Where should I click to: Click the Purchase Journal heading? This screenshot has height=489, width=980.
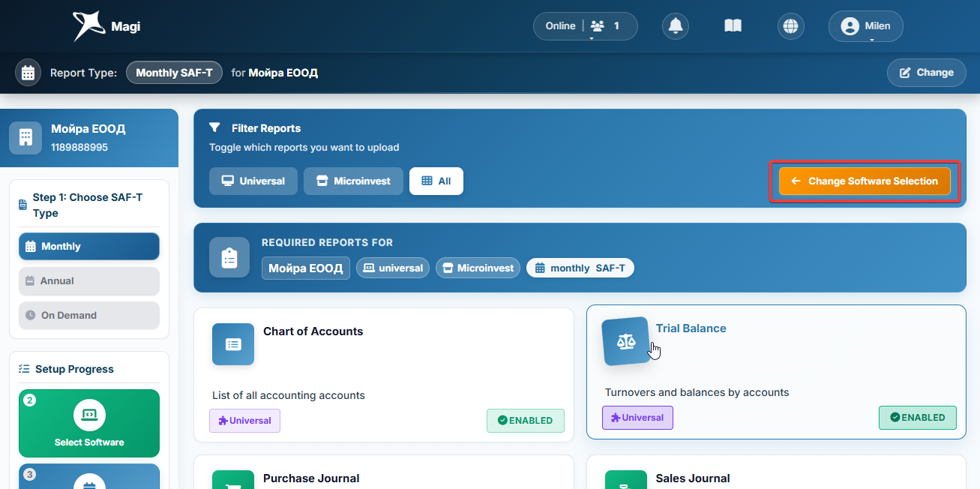311,478
